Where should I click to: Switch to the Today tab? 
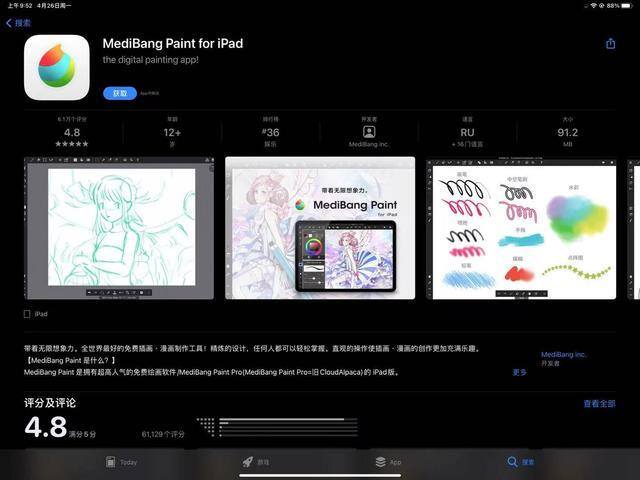(x=122, y=462)
